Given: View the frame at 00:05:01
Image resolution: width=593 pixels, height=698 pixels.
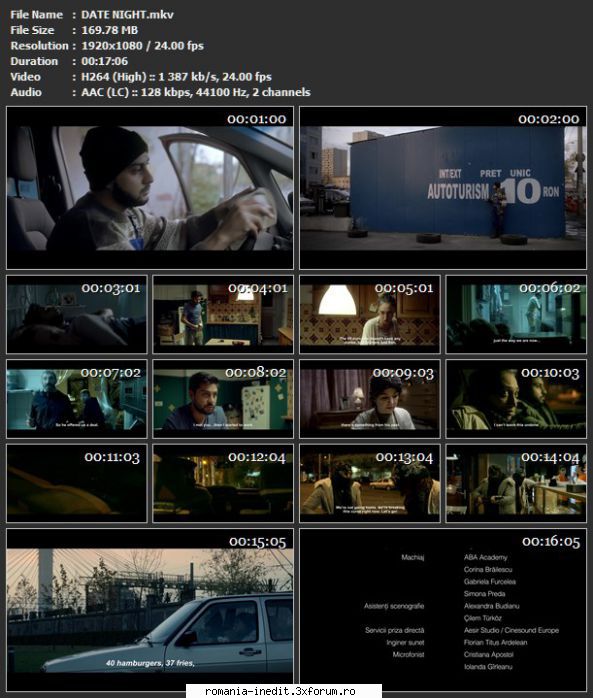Looking at the screenshot, I should pyautogui.click(x=370, y=314).
